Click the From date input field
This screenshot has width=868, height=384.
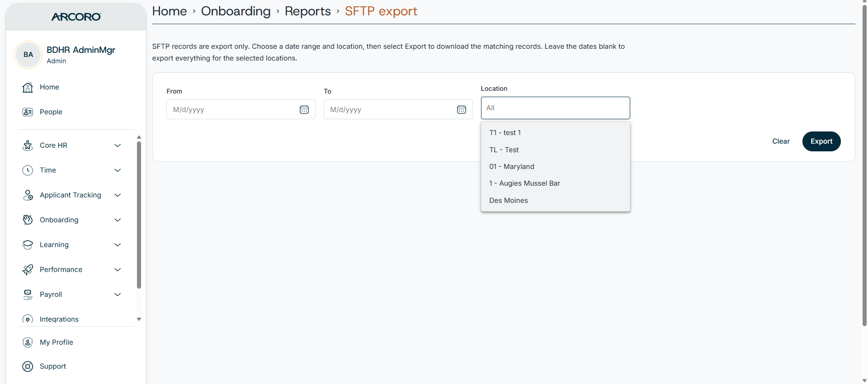click(x=241, y=110)
